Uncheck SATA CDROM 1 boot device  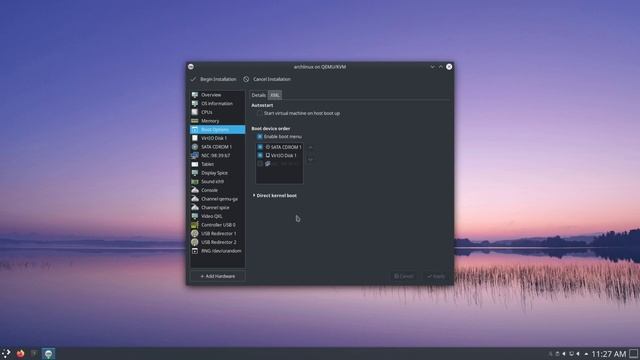coord(260,147)
